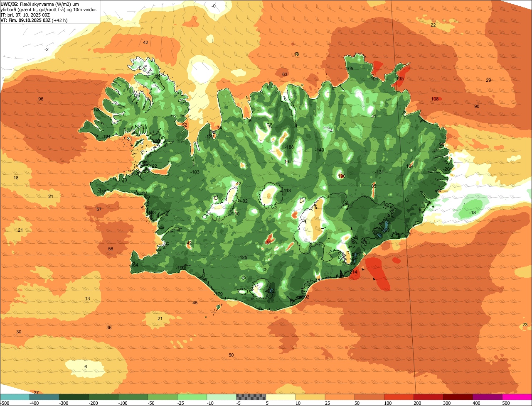Click the map value 57 off the west coast
This screenshot has height=406, width=532.
(x=99, y=209)
